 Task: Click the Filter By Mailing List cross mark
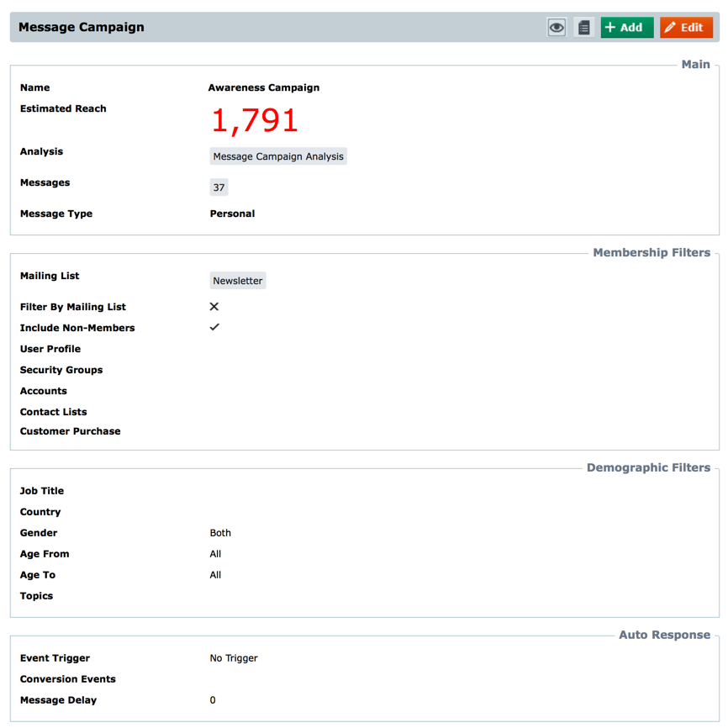click(x=214, y=307)
